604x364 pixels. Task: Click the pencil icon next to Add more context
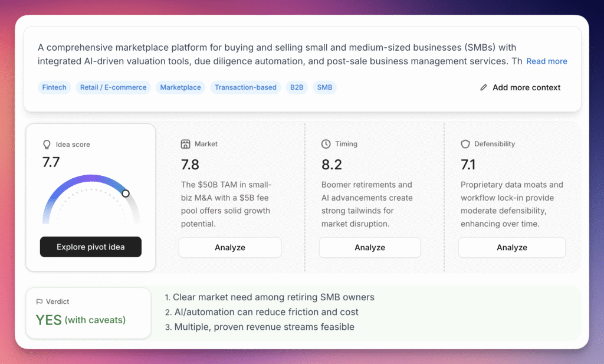point(484,87)
